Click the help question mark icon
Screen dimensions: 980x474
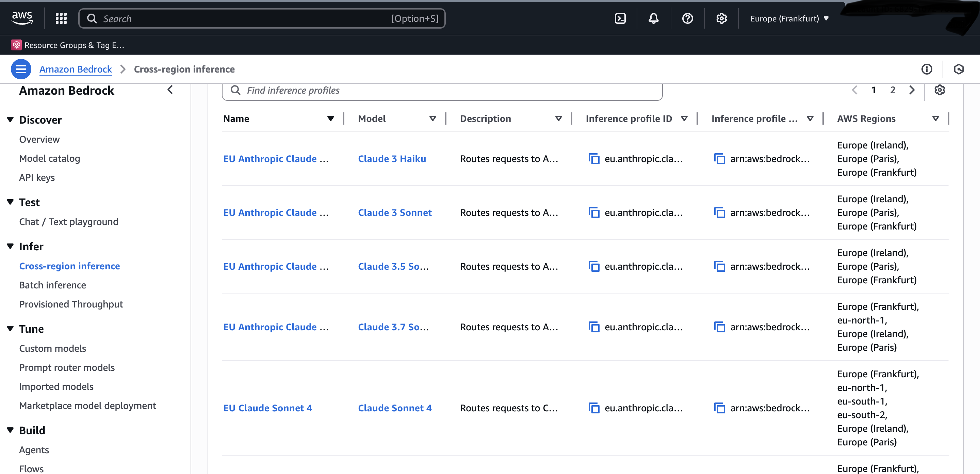click(x=687, y=18)
